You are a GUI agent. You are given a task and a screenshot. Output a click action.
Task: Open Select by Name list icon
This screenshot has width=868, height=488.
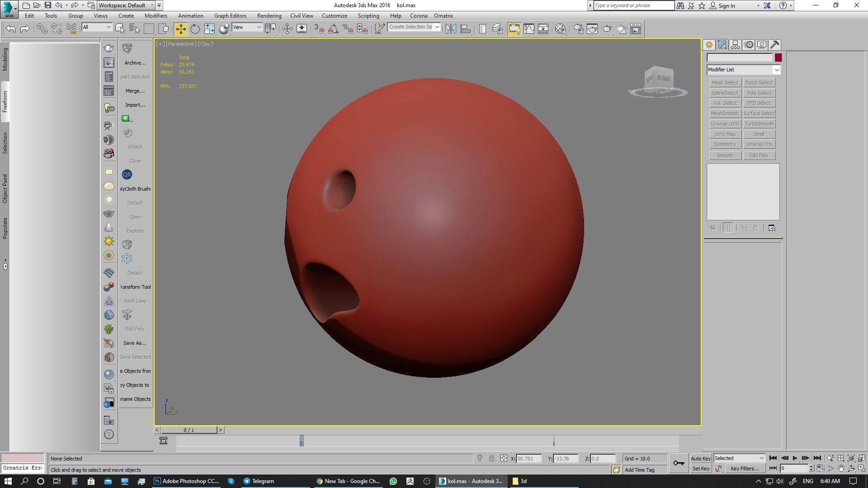(134, 29)
